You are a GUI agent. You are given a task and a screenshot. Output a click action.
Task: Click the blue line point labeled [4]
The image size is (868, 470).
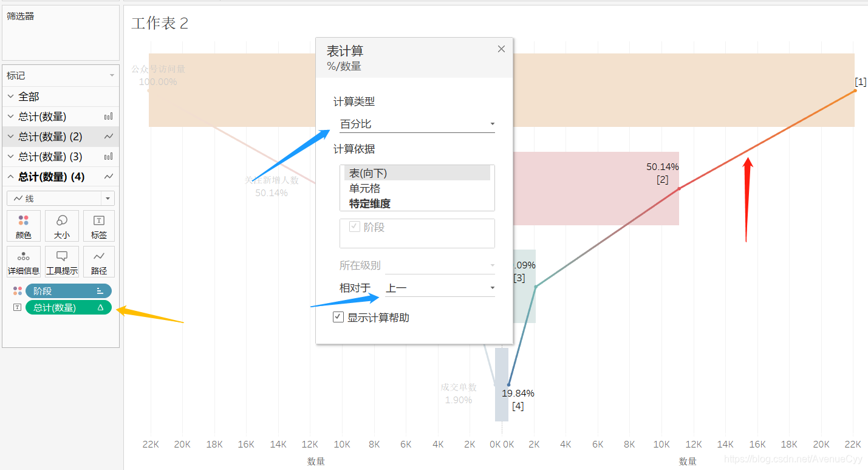[508, 384]
